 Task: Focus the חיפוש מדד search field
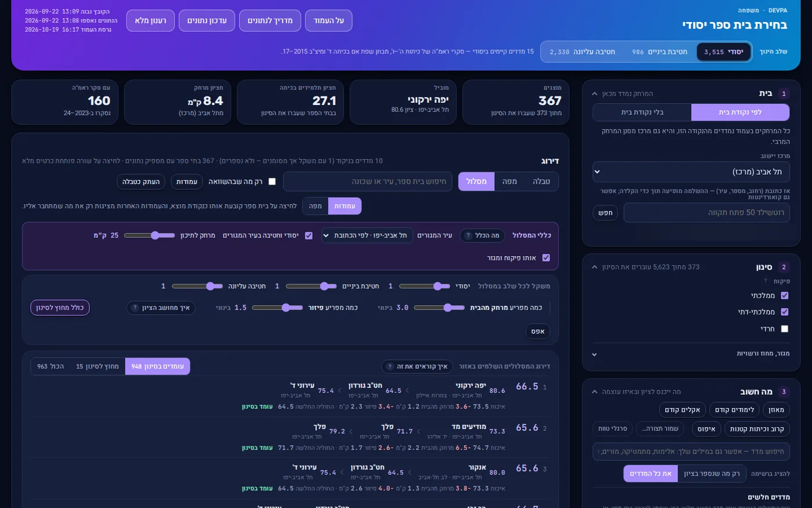(691, 451)
